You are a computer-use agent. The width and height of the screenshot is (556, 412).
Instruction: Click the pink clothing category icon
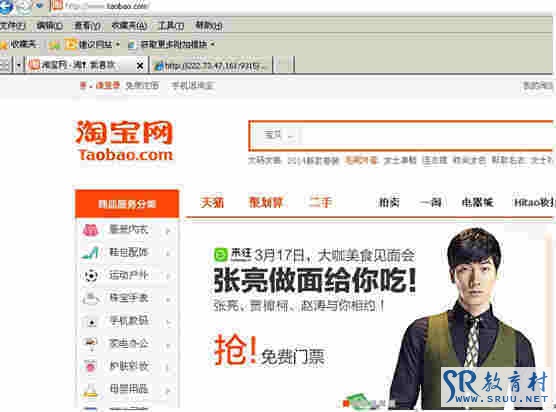point(90,230)
